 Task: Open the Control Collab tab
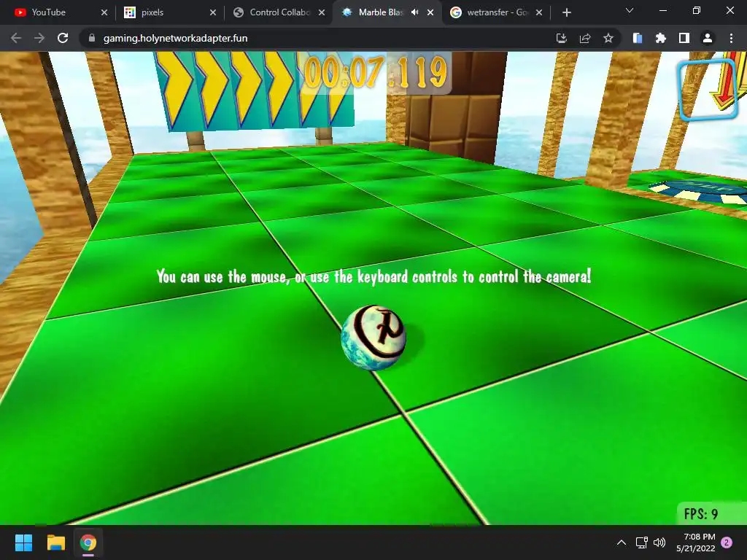coord(278,12)
